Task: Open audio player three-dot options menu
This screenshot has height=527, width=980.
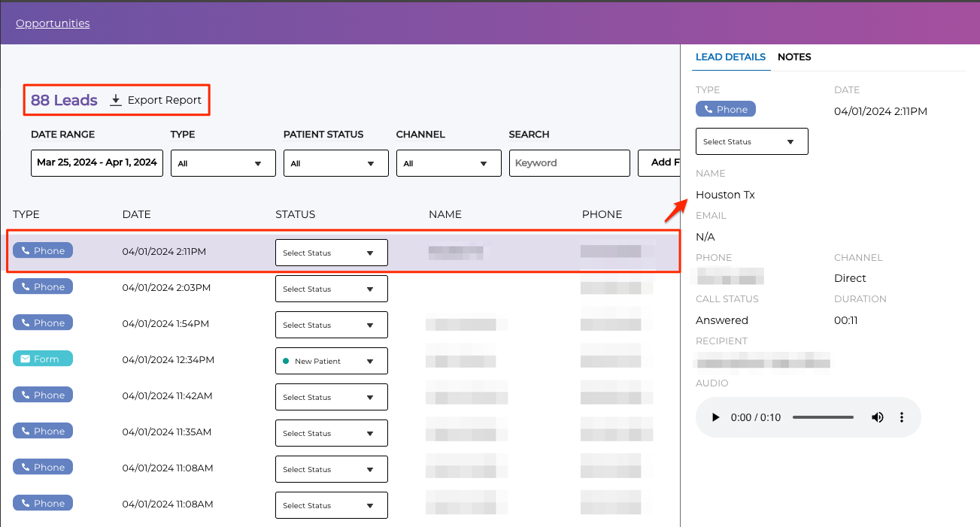Action: point(902,417)
